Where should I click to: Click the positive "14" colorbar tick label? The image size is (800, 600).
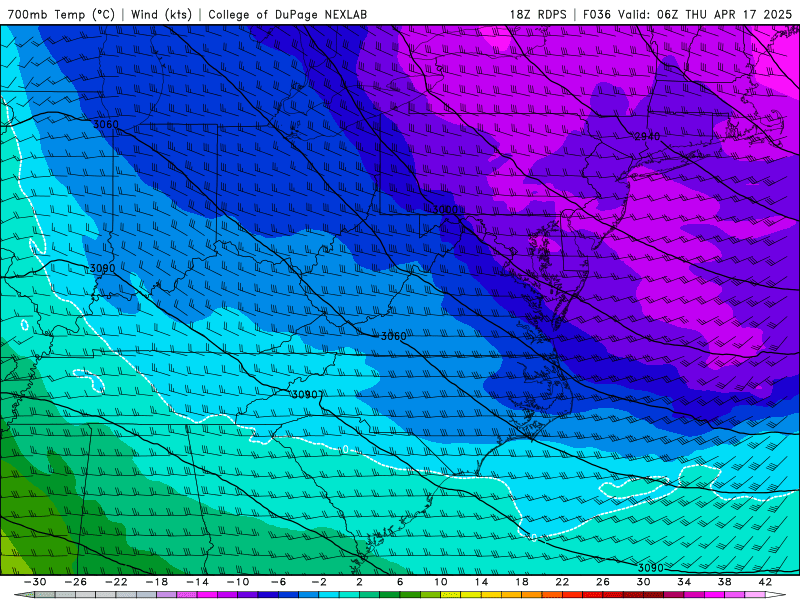tap(481, 582)
